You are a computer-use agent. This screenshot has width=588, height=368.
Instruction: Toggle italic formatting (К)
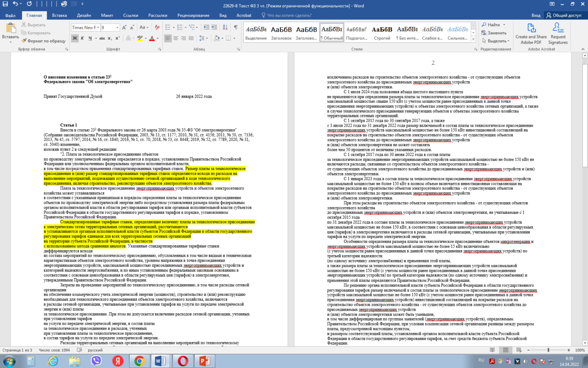pyautogui.click(x=83, y=38)
